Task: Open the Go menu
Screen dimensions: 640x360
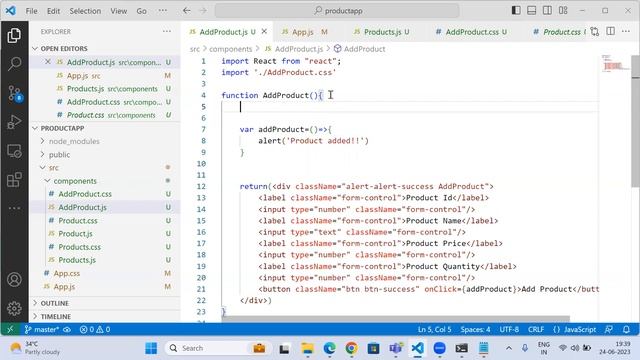Action: click(141, 11)
